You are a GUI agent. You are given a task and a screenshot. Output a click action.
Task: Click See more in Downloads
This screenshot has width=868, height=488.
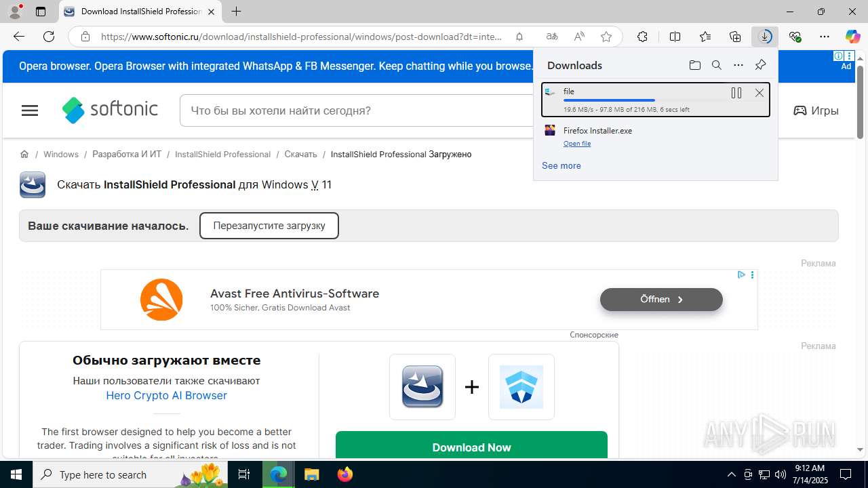(561, 165)
